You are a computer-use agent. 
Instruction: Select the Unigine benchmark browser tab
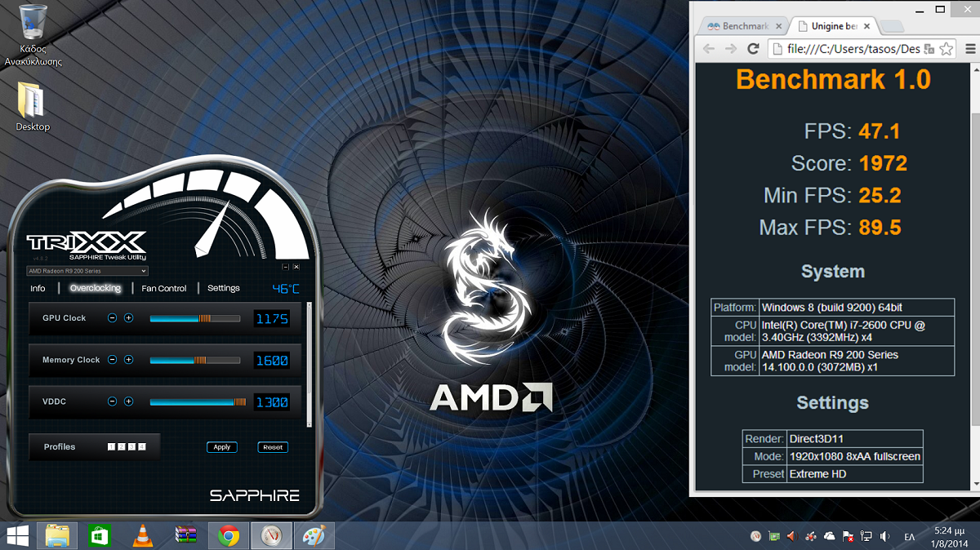click(833, 26)
